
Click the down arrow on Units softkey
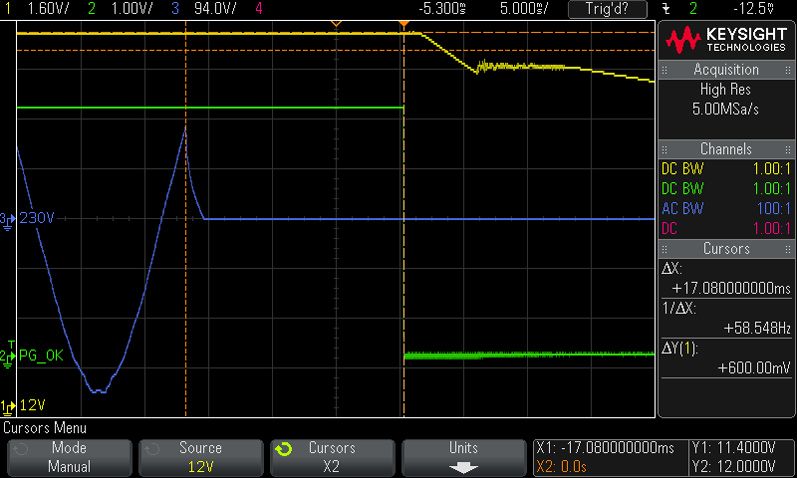point(463,467)
